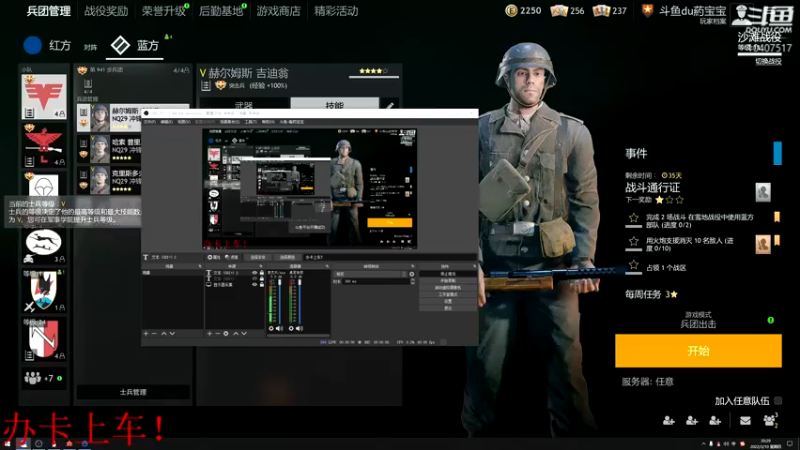Move OBS source down with arrow
This screenshot has width=800, height=450.
[244, 333]
